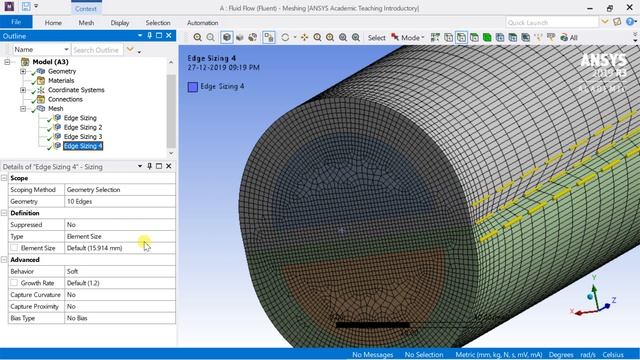Select the vertex selection filter icon
The image size is (640, 360).
(448, 38)
